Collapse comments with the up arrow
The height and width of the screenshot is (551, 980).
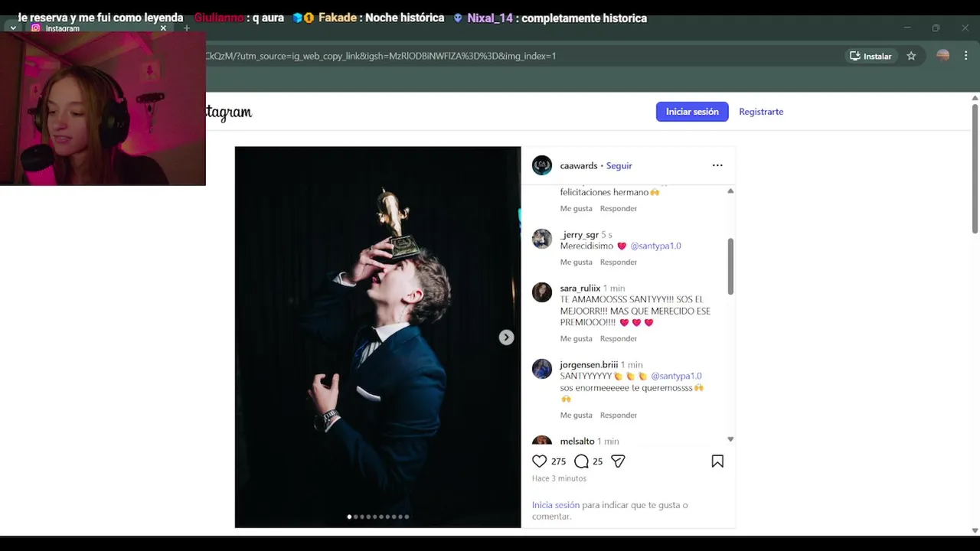[730, 191]
